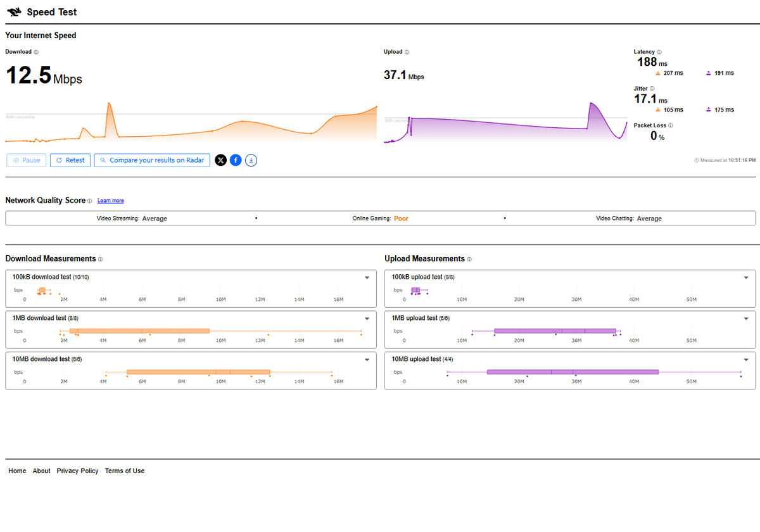Open the info icon next to Upload
The width and height of the screenshot is (760, 532).
click(x=407, y=53)
